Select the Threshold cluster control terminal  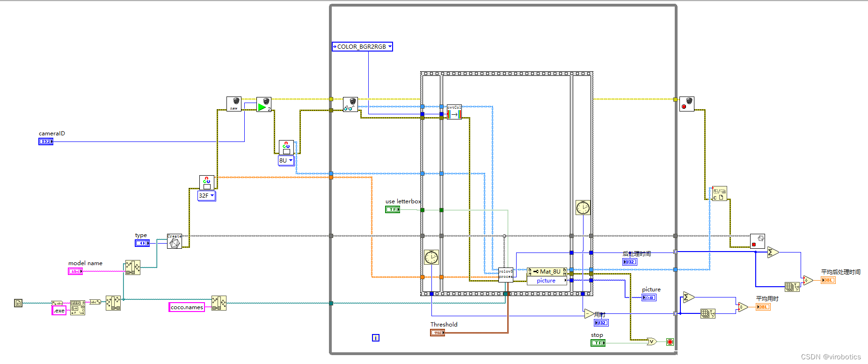tap(438, 333)
